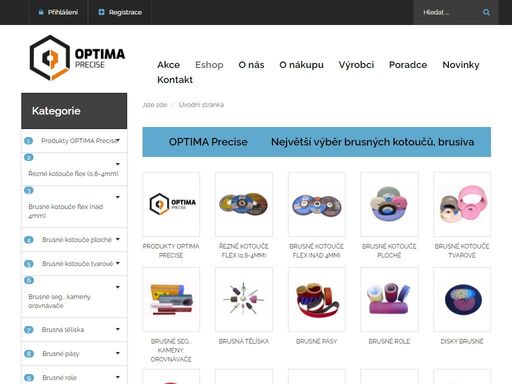Open Brusné role sidebar link

[x=59, y=378]
